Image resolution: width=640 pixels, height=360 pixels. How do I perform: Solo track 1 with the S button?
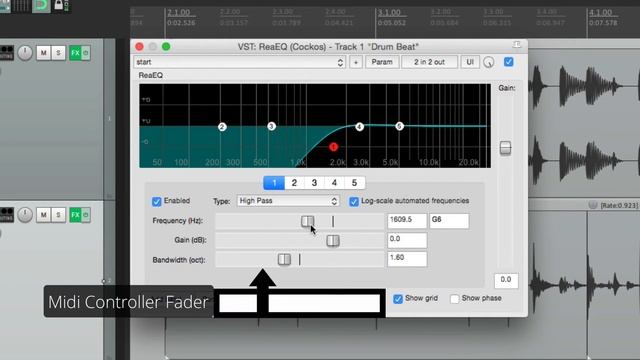(58, 53)
